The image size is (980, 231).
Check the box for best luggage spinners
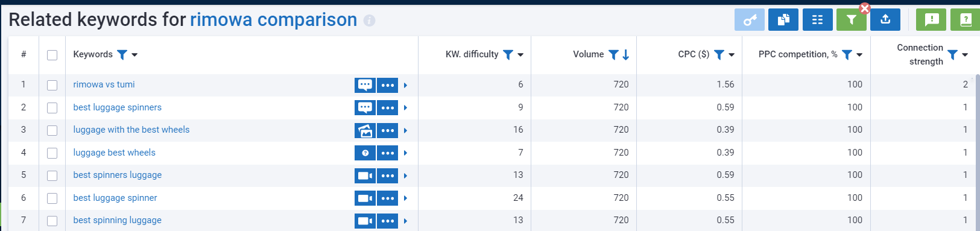coord(52,108)
